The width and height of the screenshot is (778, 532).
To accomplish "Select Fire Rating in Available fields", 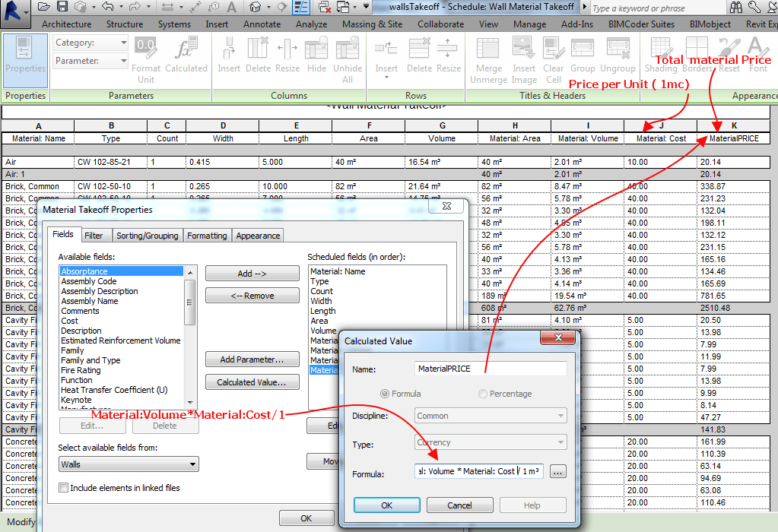I will 81,370.
